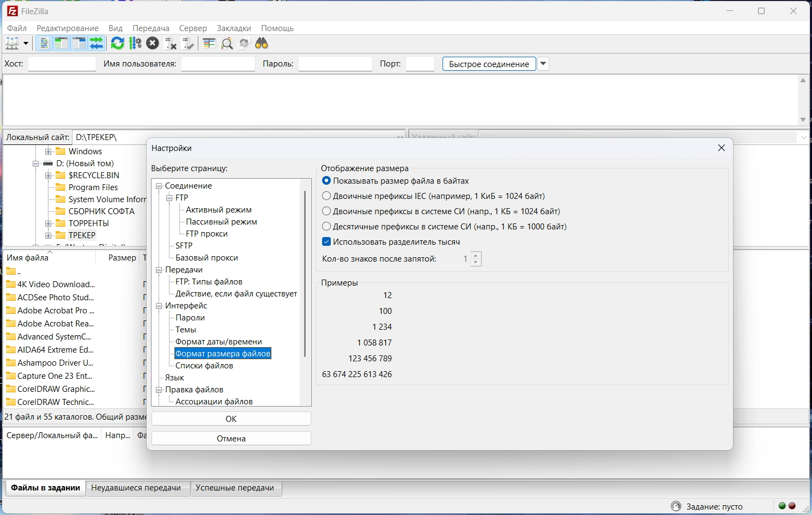The width and height of the screenshot is (812, 515).
Task: Toggle message log display icon
Action: pyautogui.click(x=44, y=44)
